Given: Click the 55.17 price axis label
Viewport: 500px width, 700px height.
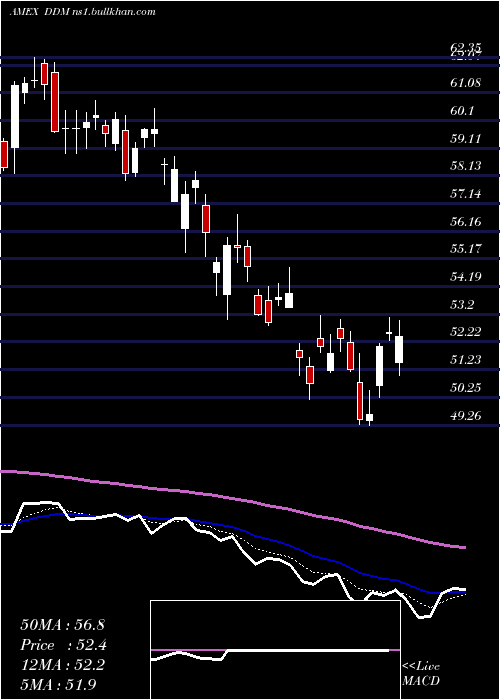Looking at the screenshot, I should tap(466, 249).
